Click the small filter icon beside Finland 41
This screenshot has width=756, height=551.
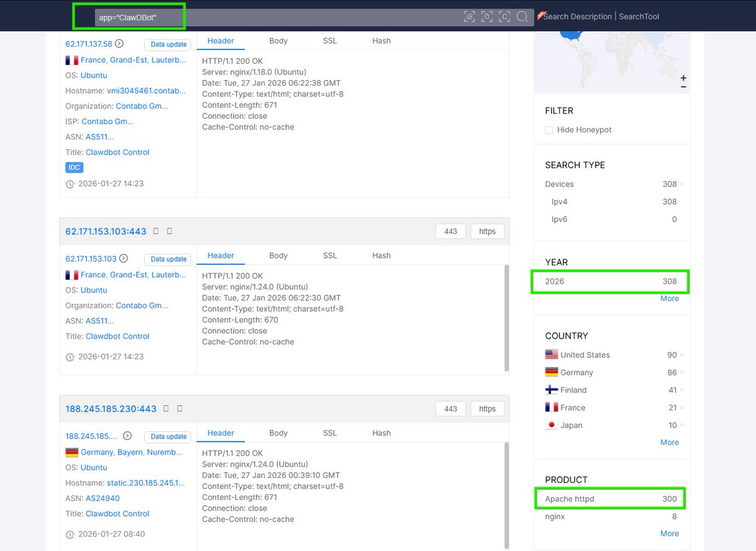(682, 390)
